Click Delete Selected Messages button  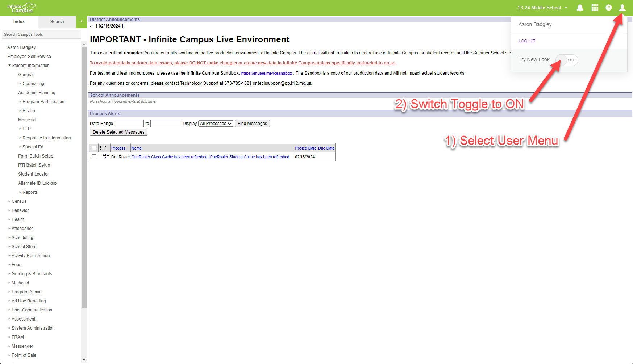click(118, 132)
